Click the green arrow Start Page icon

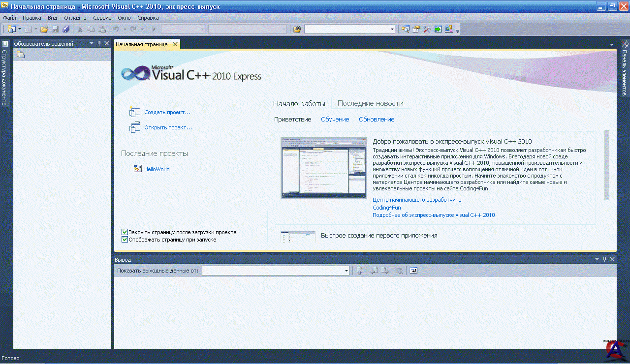(x=438, y=30)
